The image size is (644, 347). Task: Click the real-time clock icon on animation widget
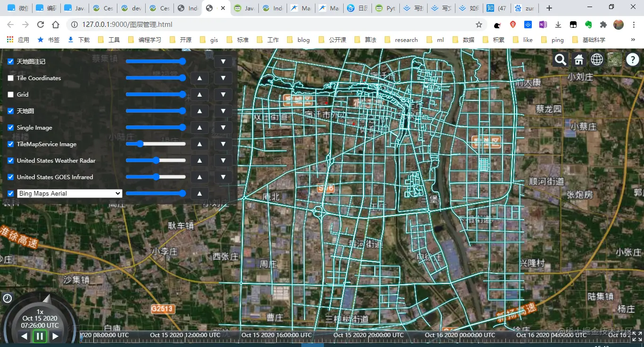(8, 298)
